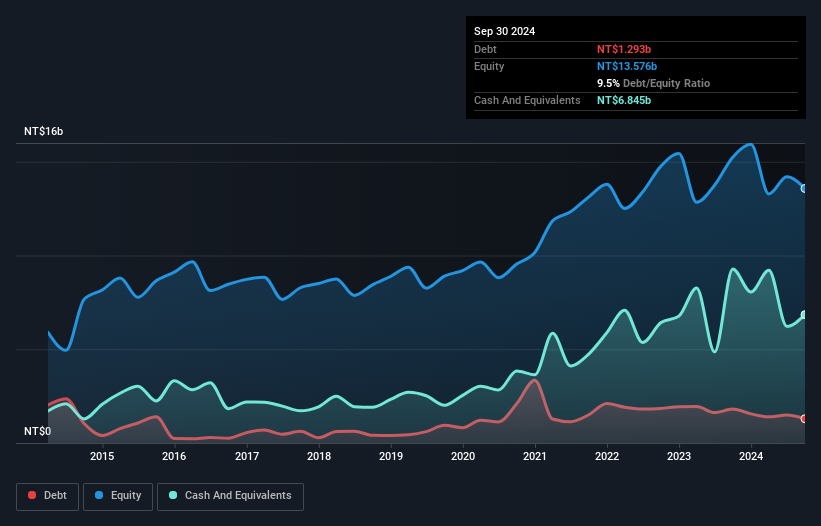Toggle Cash And Equivalents legend button
Viewport: 821px width, 526px height.
point(230,496)
